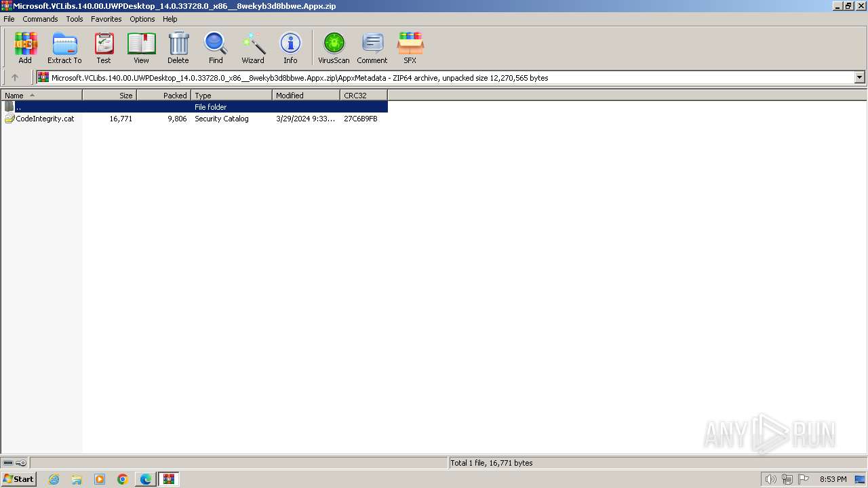Click the status bar drive/key icon
Image resolution: width=868 pixels, height=488 pixels.
tap(14, 463)
